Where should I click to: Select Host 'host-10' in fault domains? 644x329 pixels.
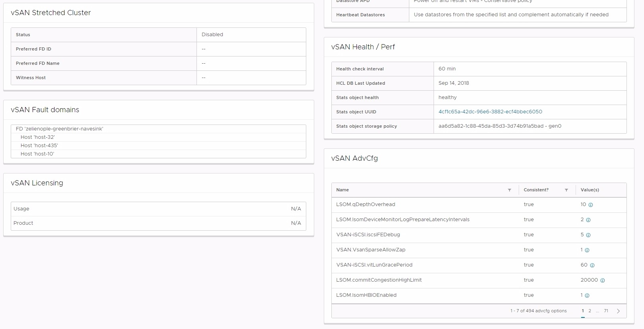point(37,154)
